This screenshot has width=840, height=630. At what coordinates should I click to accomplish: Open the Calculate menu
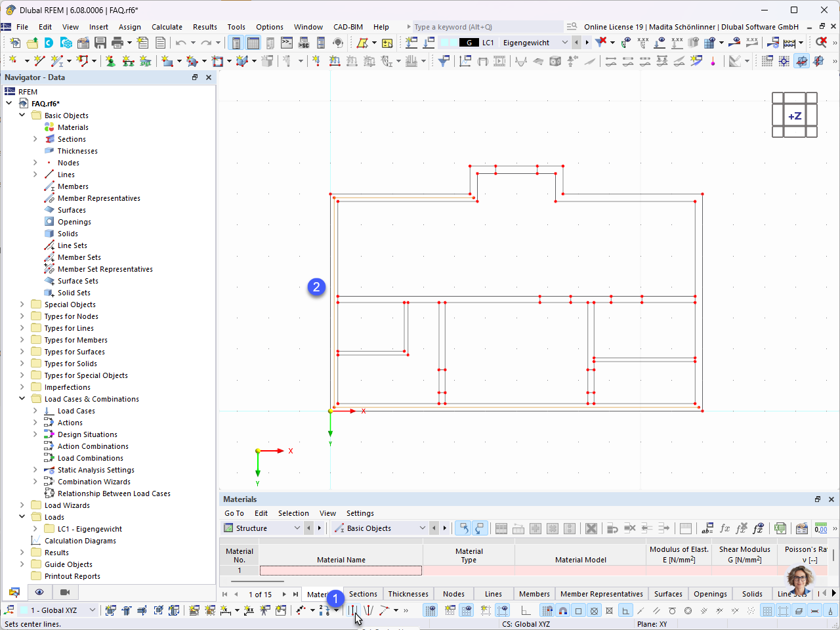click(167, 27)
